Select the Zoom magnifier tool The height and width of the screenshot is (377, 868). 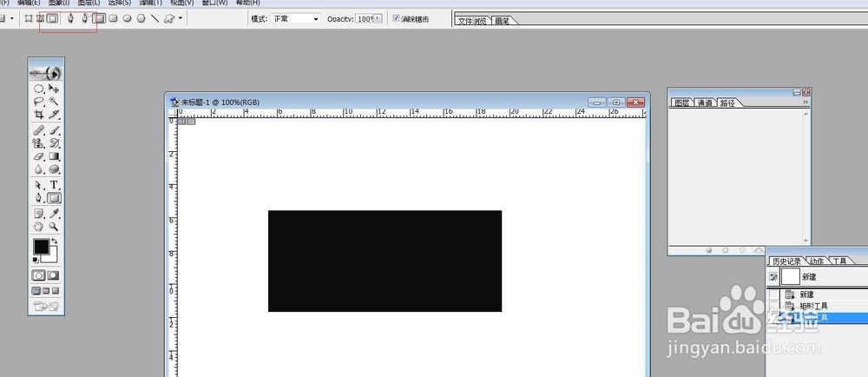(x=54, y=227)
